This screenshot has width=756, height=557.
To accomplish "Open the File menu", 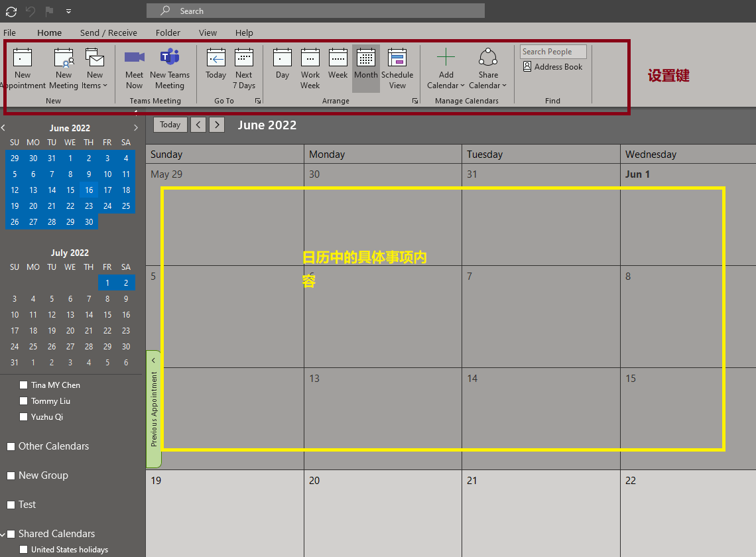I will [10, 32].
